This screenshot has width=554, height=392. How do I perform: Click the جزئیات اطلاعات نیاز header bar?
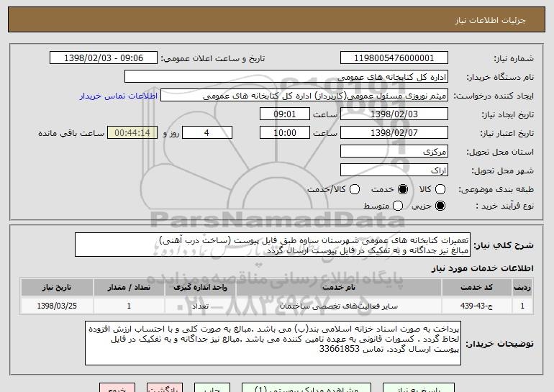click(277, 19)
